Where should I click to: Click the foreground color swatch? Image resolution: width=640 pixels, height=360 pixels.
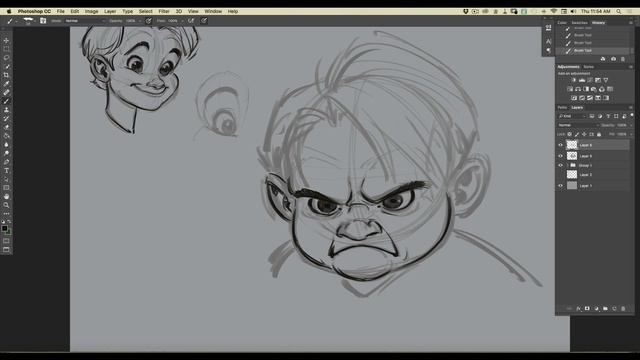click(4, 229)
